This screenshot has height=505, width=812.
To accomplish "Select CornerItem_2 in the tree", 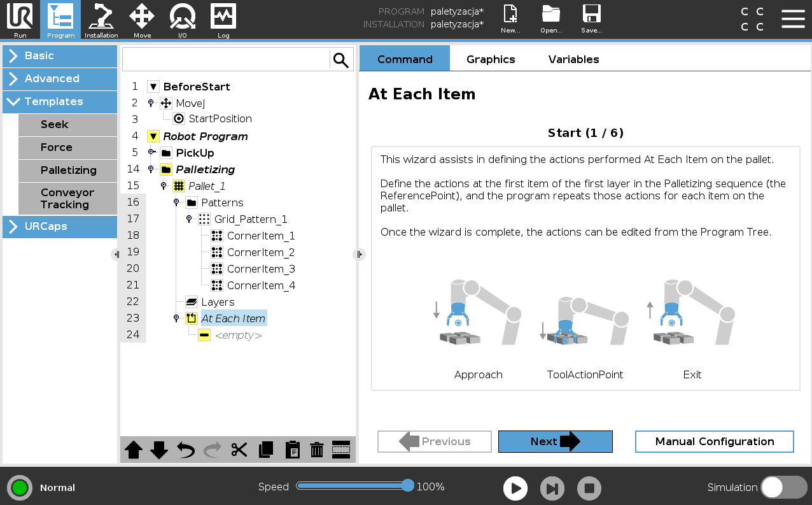I will click(x=261, y=252).
